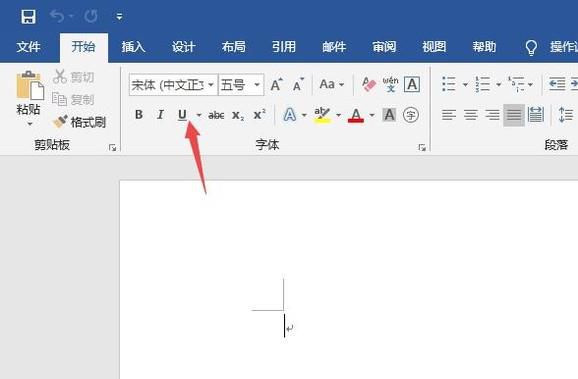The height and width of the screenshot is (379, 578).
Task: Click the 复制 button
Action: coord(74,99)
